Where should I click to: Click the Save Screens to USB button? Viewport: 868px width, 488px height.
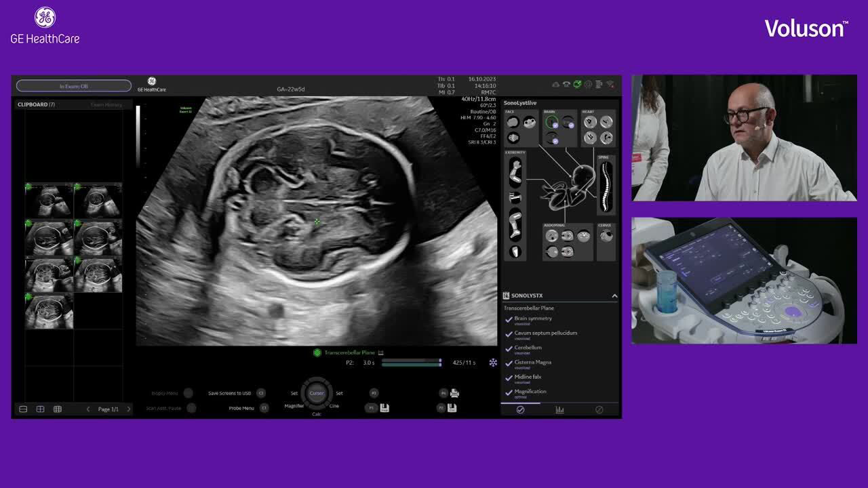[x=261, y=393]
